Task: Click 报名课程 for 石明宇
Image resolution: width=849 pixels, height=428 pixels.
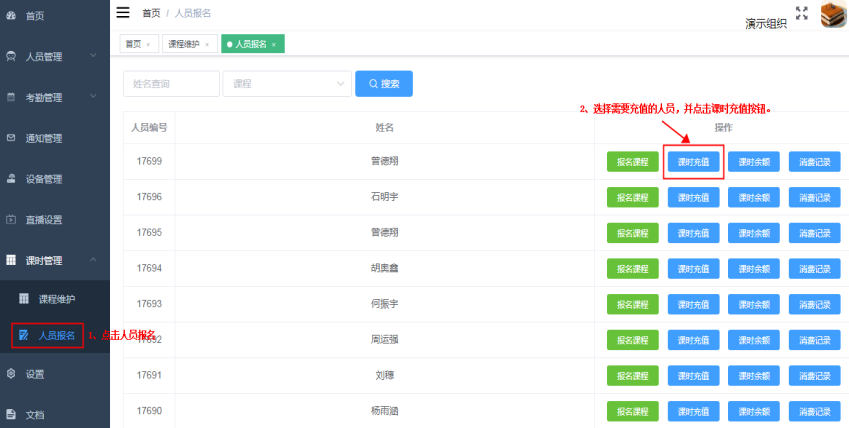Action: coord(633,197)
